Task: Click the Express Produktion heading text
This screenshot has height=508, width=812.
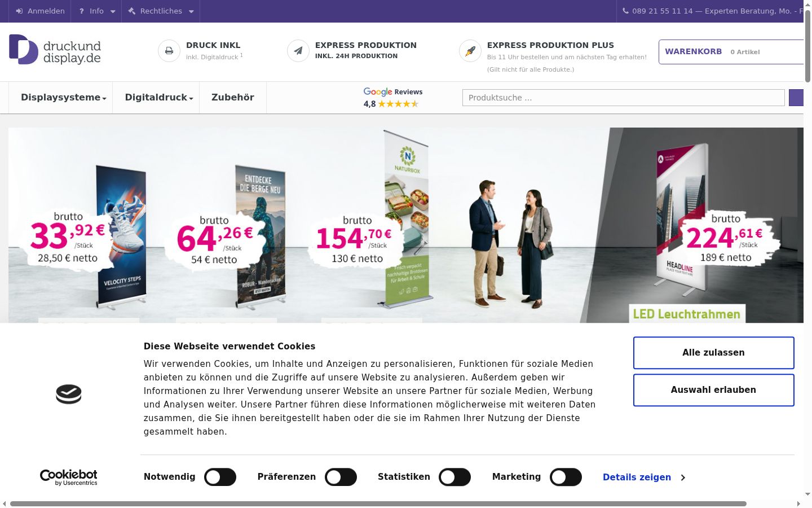Action: pyautogui.click(x=366, y=45)
